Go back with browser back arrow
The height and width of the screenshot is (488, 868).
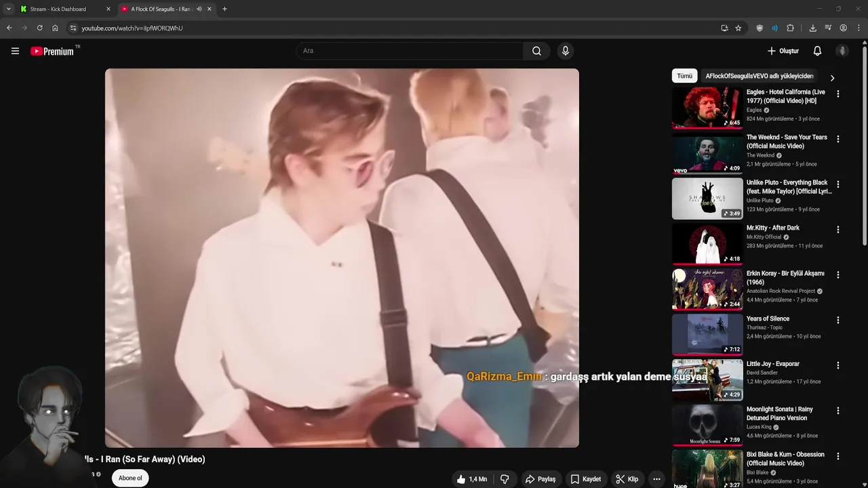coord(9,28)
